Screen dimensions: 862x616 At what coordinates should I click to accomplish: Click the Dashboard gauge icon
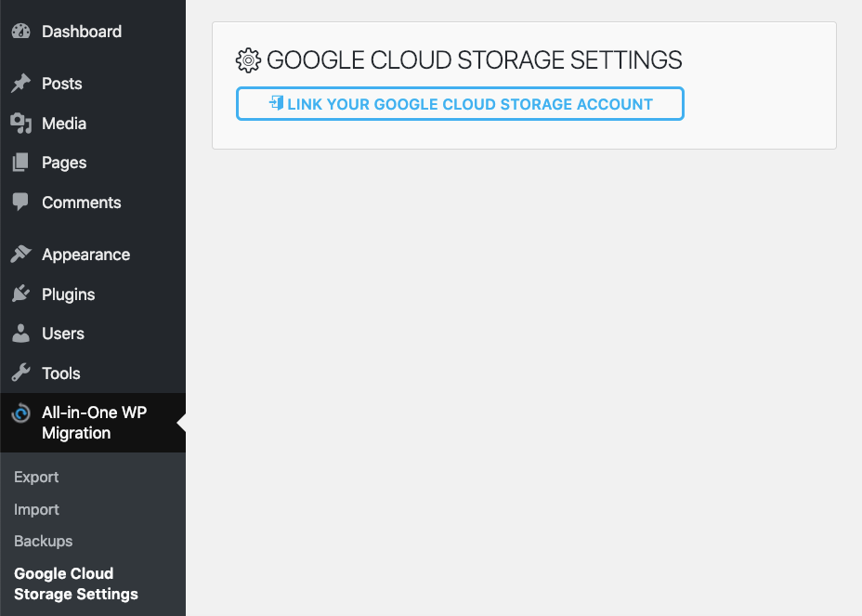click(20, 32)
